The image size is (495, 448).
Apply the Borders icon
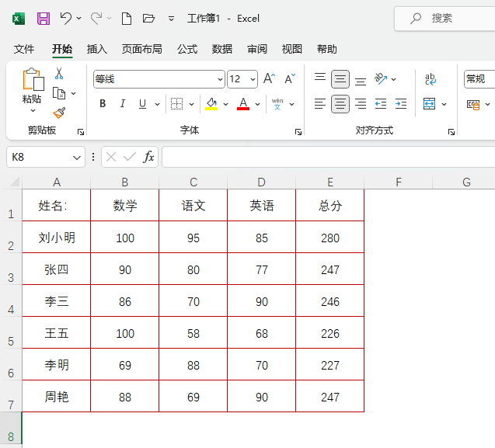[x=177, y=104]
